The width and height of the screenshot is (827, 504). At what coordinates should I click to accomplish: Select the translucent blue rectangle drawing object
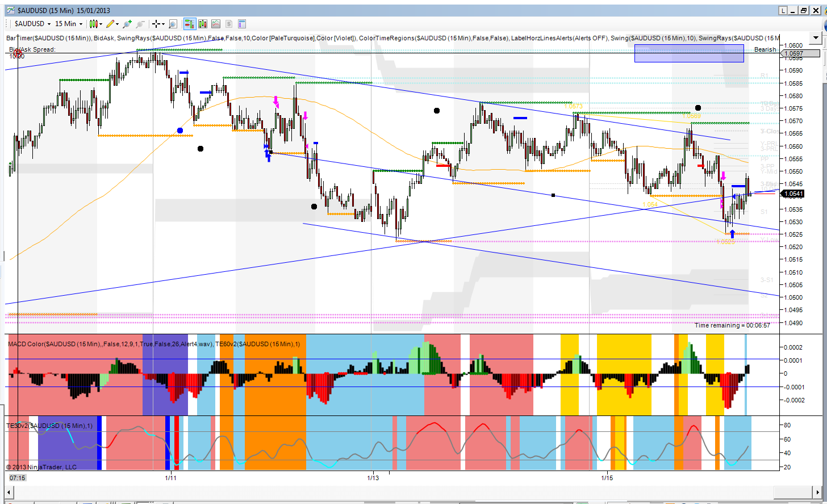click(x=689, y=53)
